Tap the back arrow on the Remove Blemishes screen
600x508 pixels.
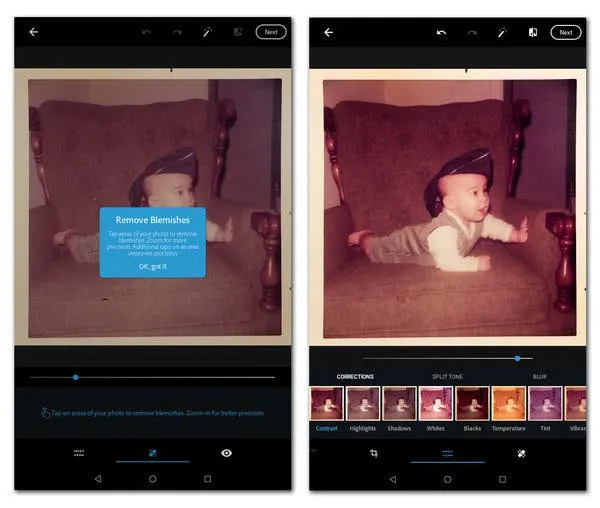(x=33, y=32)
